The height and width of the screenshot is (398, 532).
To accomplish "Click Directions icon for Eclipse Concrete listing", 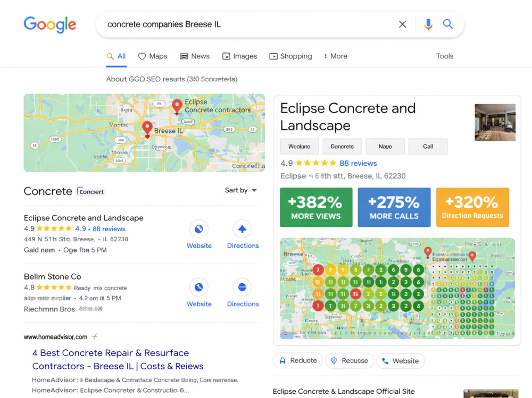I will (242, 229).
